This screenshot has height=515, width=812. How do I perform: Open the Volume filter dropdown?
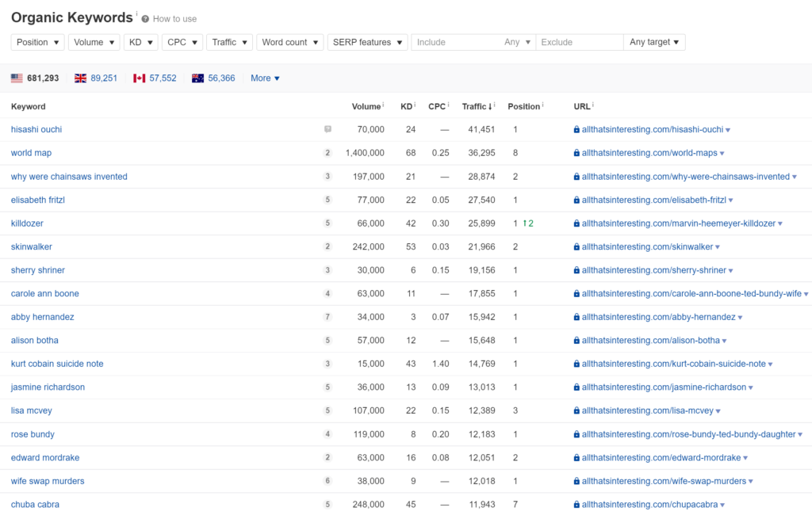click(x=94, y=42)
